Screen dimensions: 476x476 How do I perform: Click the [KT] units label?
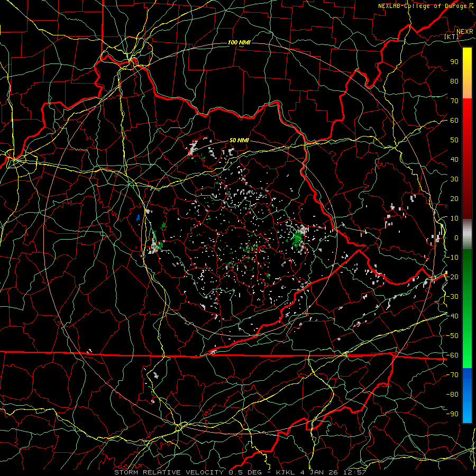click(452, 36)
